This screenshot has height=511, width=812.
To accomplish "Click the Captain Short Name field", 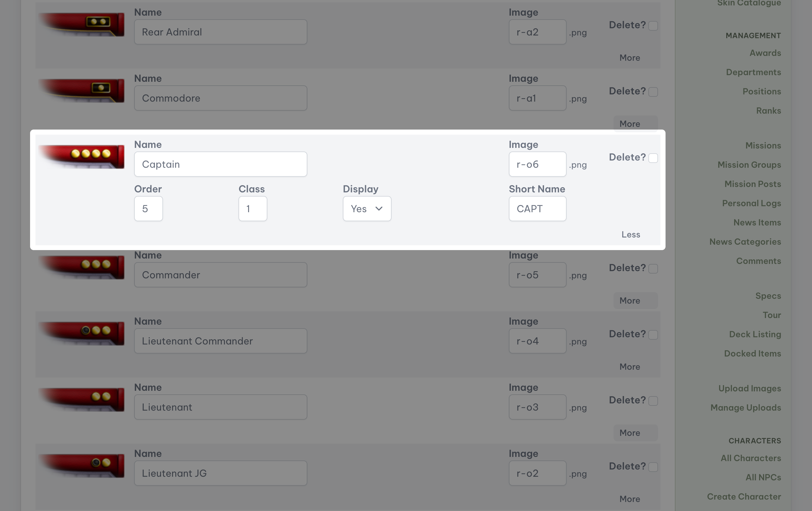I will [537, 209].
